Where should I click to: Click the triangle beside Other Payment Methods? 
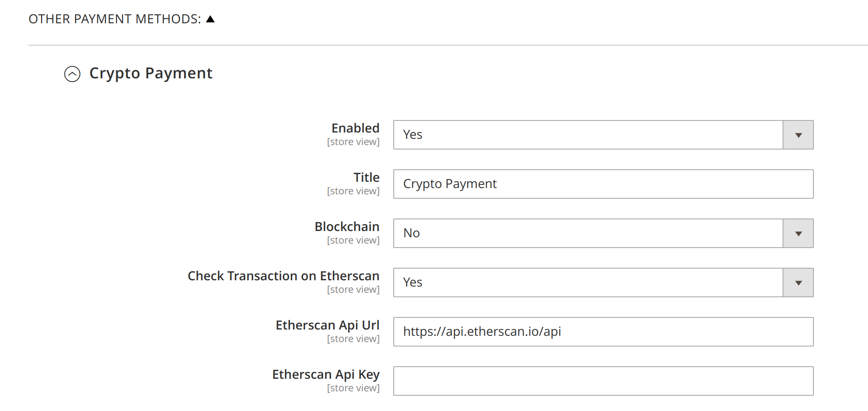pos(210,19)
